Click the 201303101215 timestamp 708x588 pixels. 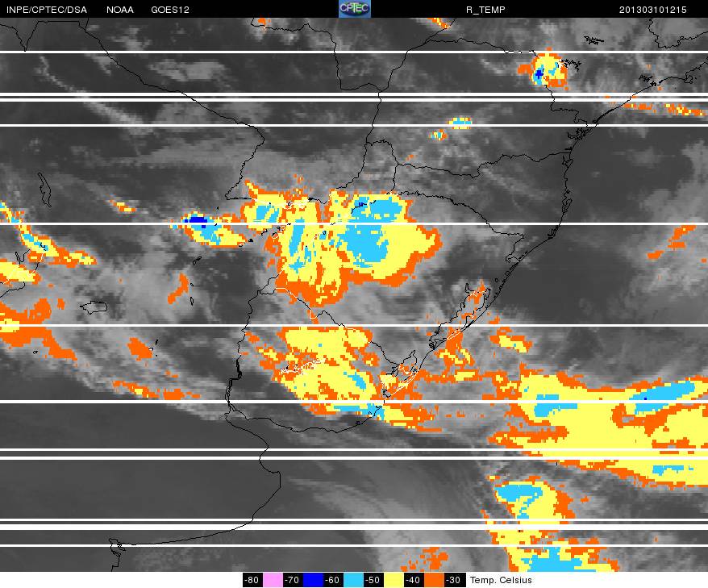(652, 10)
